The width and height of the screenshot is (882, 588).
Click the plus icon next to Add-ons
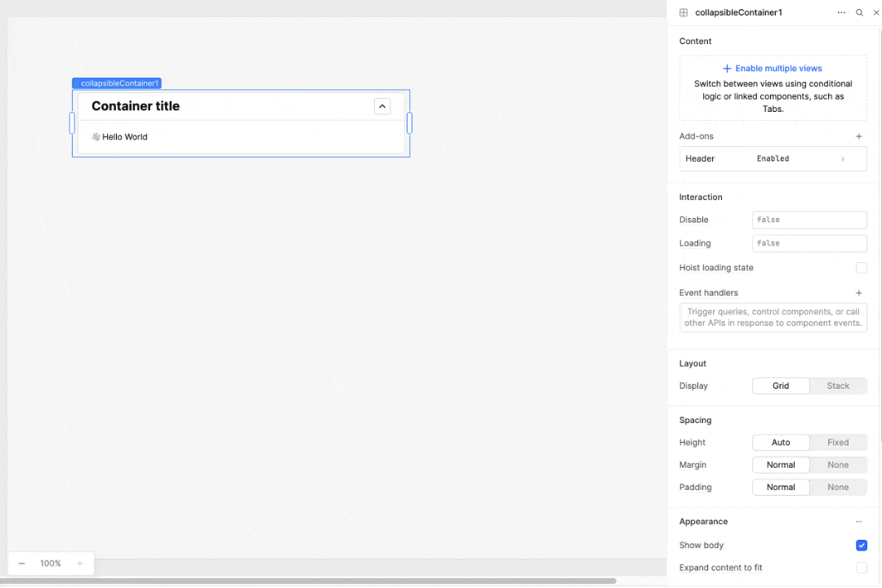858,136
